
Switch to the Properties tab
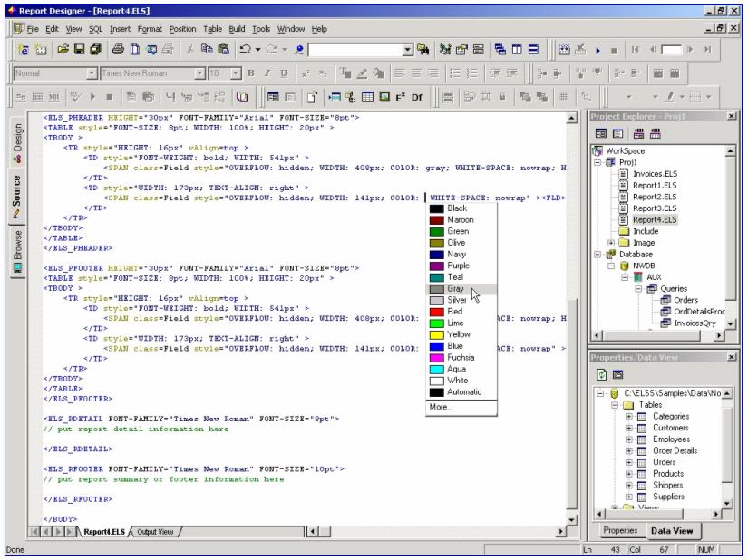(620, 530)
